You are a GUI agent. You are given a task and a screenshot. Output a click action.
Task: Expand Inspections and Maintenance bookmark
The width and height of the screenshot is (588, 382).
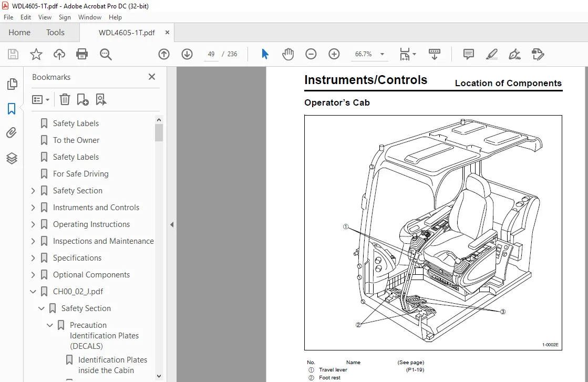point(33,241)
